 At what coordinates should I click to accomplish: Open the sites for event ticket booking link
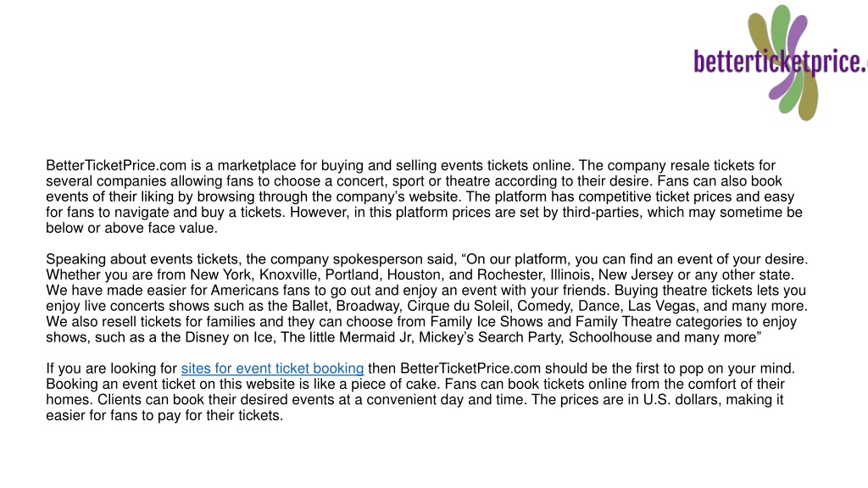[x=272, y=369]
